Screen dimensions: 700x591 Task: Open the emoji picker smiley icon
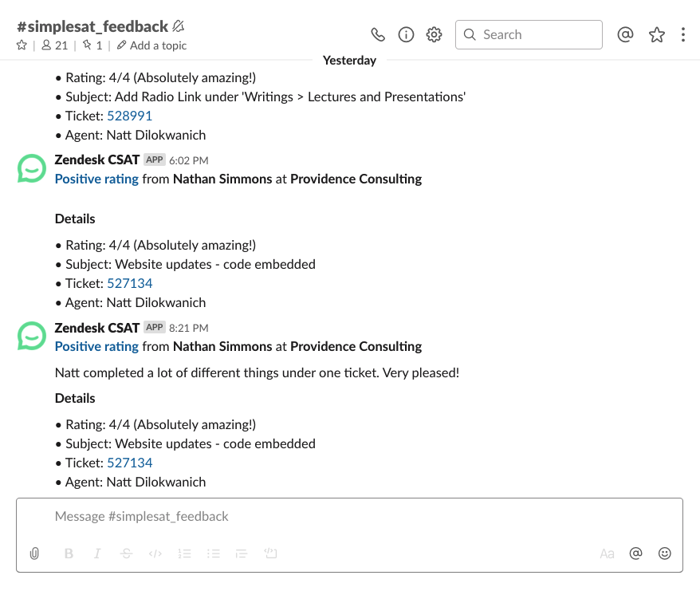click(665, 554)
